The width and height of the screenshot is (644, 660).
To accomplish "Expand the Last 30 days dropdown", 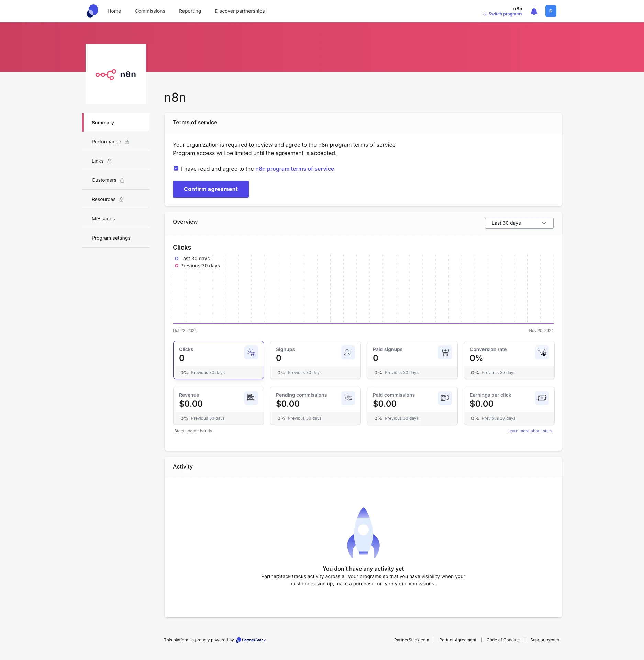I will [x=519, y=223].
